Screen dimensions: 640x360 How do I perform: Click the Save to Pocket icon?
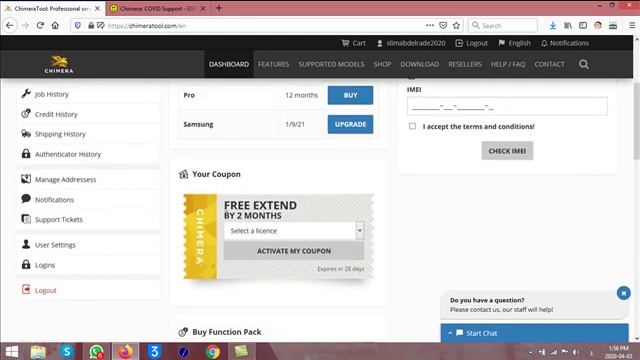tap(443, 25)
